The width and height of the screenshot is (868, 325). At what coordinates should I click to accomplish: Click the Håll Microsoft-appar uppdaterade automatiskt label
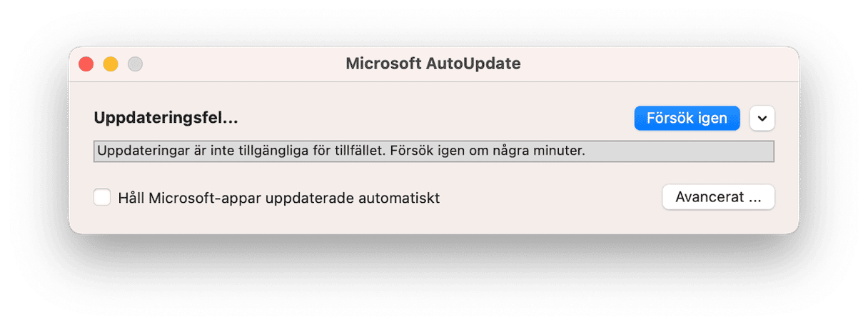coord(278,198)
